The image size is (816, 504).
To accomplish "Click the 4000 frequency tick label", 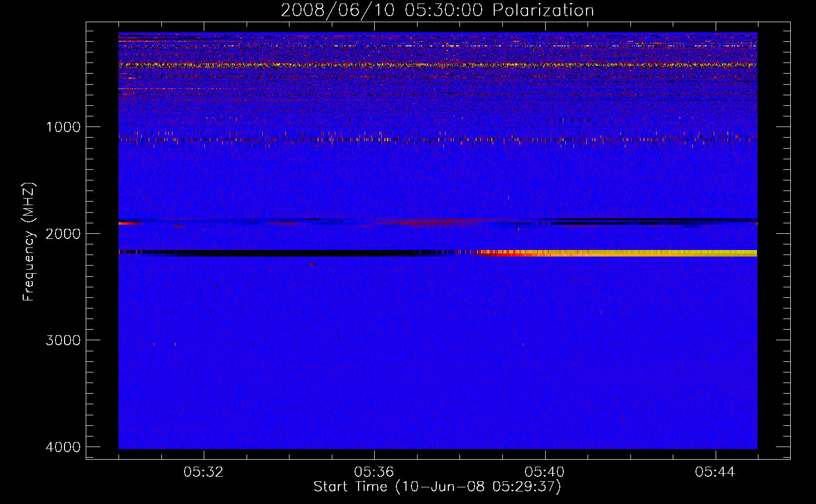I will [63, 447].
